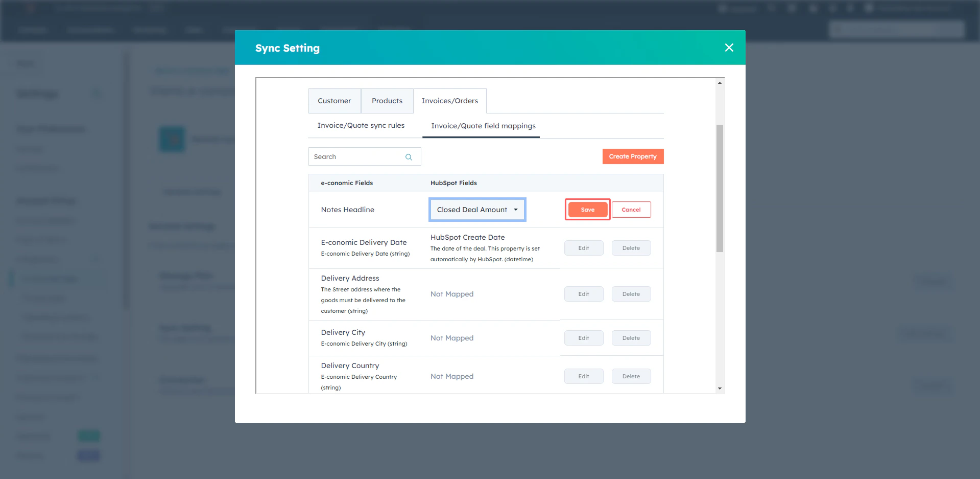Toggle the green switch at the bottom of the sidebar
Screen dimensions: 980x479
[89, 436]
